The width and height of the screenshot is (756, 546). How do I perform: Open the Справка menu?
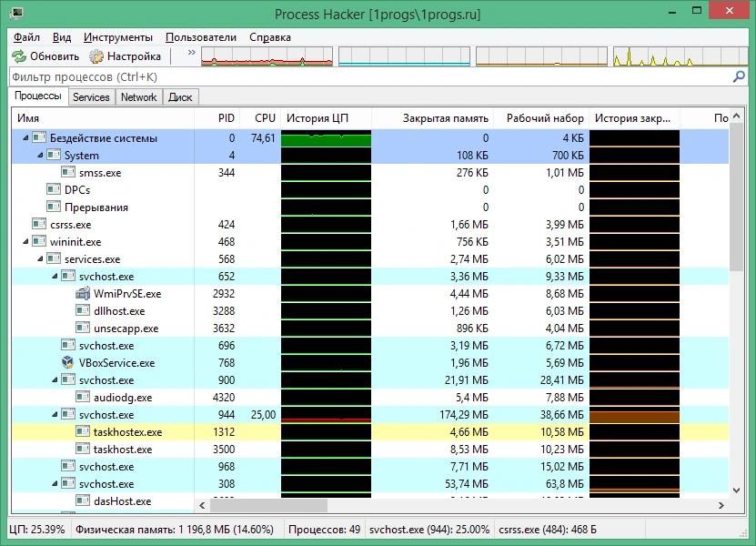(270, 37)
